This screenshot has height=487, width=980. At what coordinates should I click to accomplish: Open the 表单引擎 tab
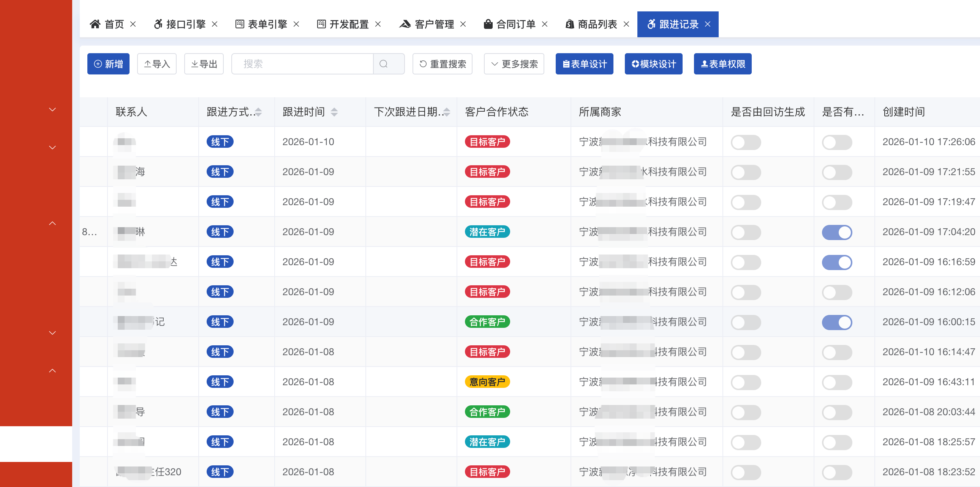point(267,24)
